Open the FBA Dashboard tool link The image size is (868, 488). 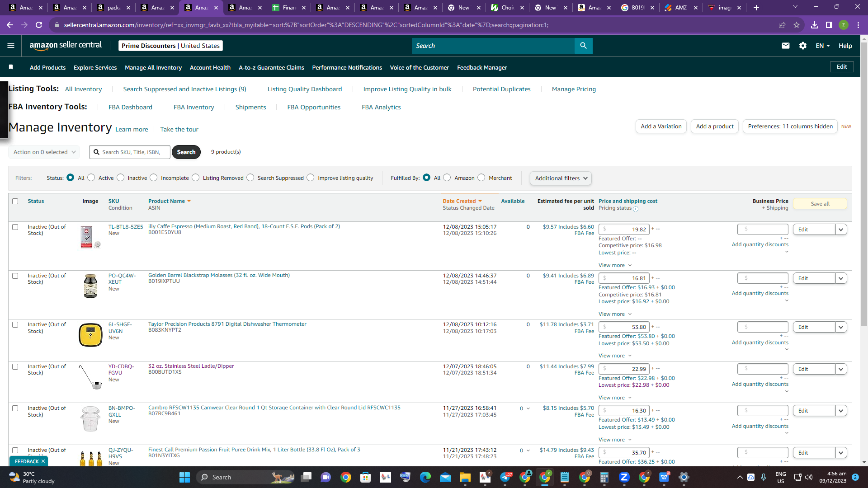coord(130,107)
